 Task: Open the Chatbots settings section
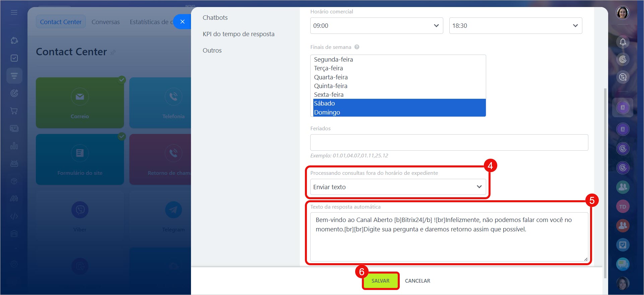(x=215, y=18)
